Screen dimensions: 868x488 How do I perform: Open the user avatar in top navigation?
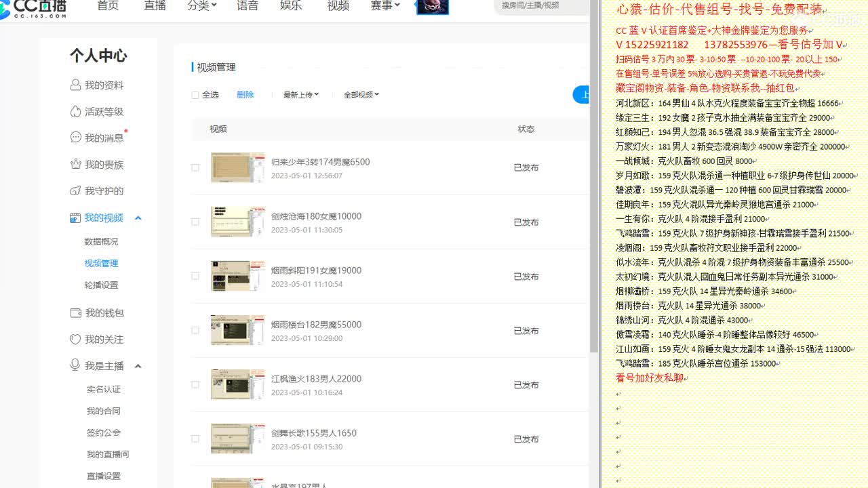431,7
